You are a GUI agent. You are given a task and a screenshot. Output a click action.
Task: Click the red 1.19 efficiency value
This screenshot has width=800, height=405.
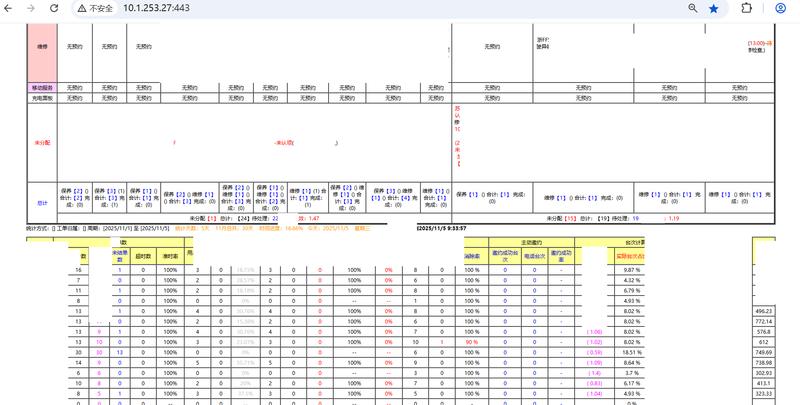pos(674,218)
